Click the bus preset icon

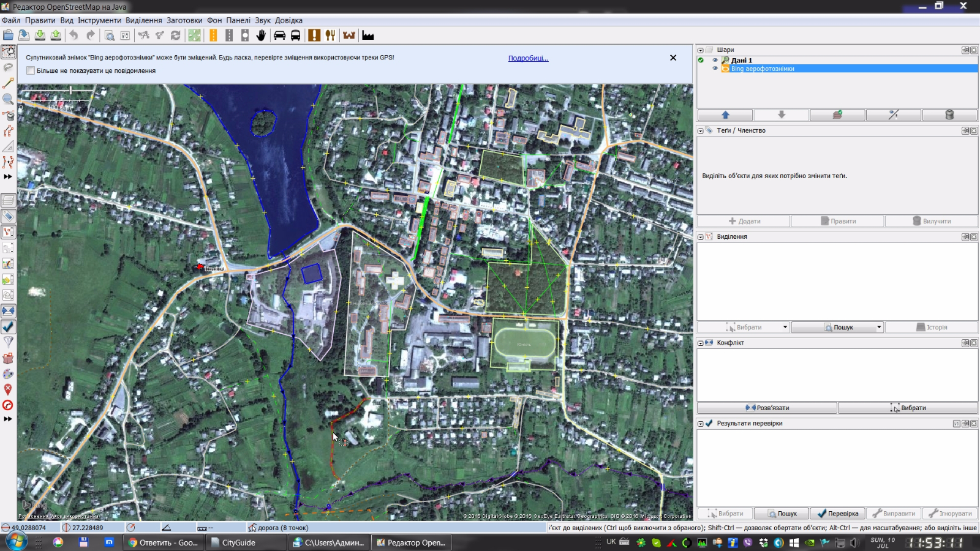(x=295, y=36)
